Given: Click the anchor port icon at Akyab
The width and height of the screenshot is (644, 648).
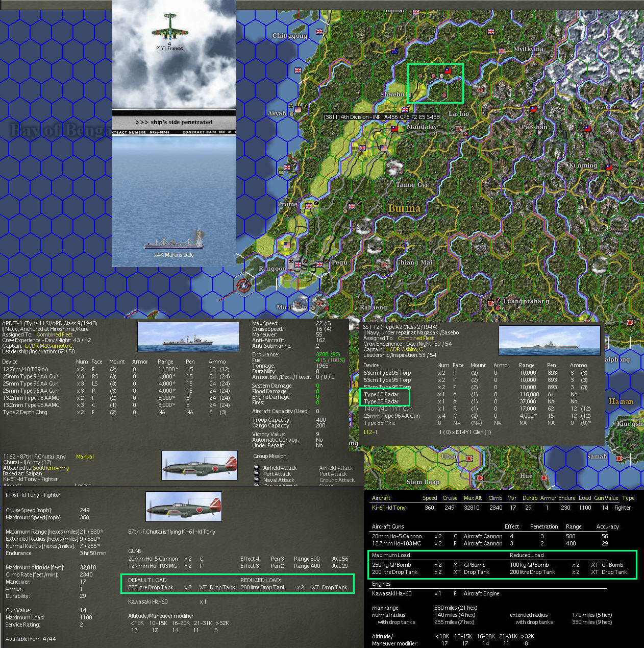Looking at the screenshot, I should [x=291, y=106].
